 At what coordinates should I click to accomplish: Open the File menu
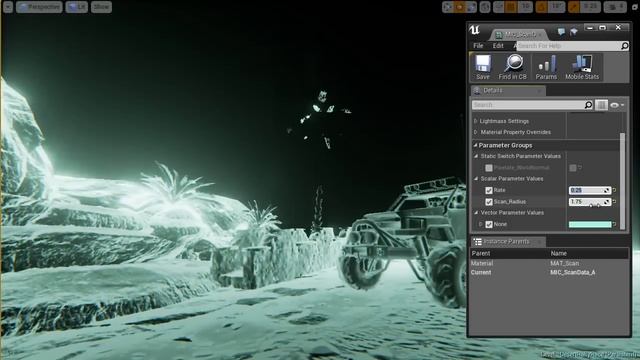(x=478, y=46)
